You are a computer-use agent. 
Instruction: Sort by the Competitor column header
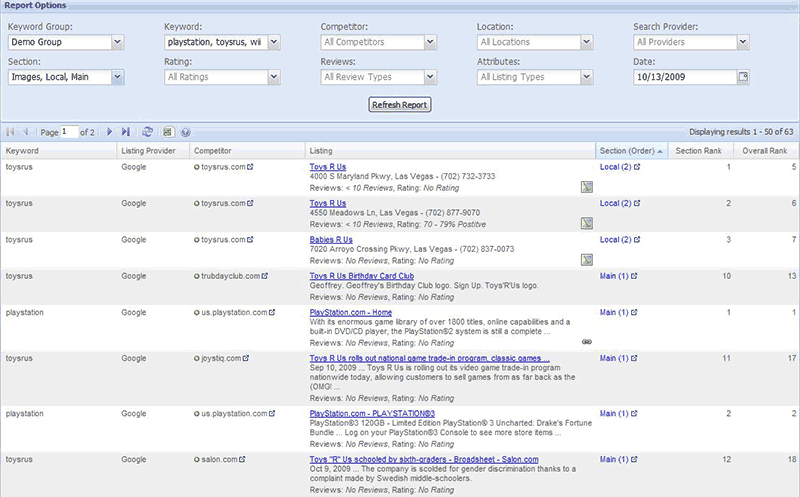(x=247, y=151)
